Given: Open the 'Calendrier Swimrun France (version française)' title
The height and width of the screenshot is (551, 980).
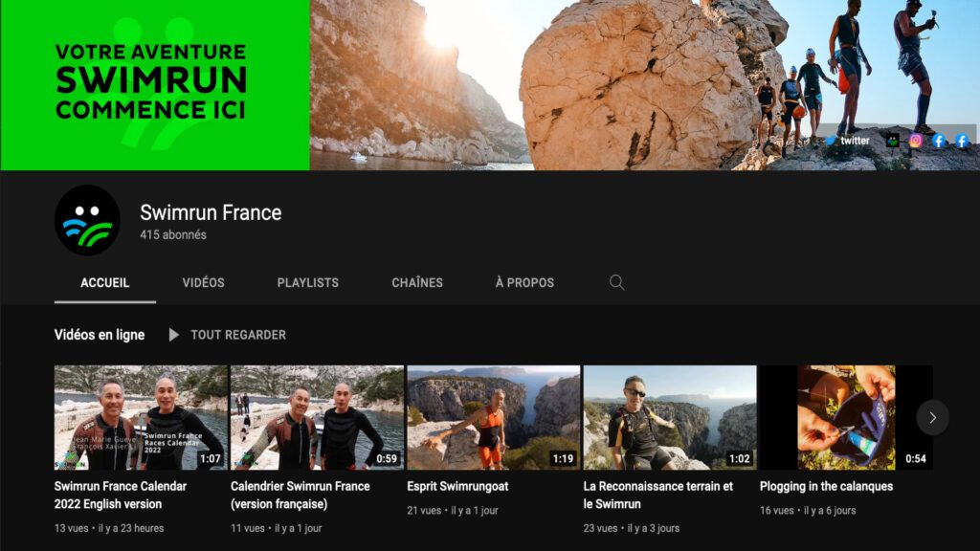Looking at the screenshot, I should click(301, 495).
